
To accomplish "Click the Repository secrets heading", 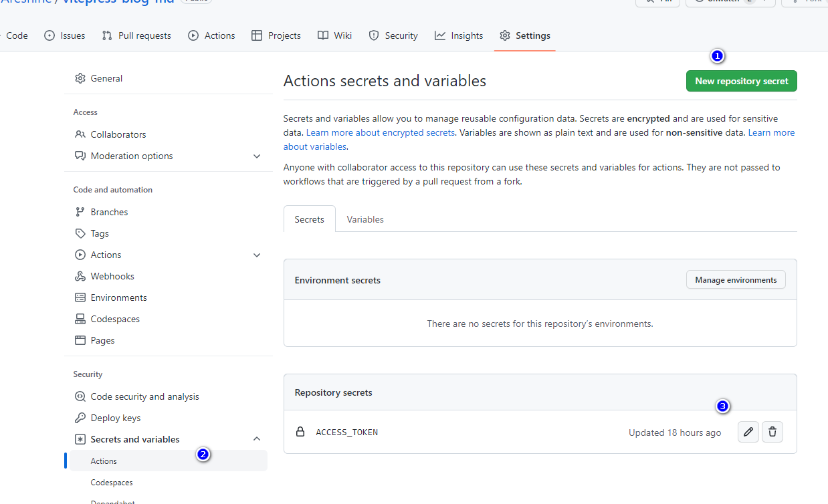I will click(333, 392).
